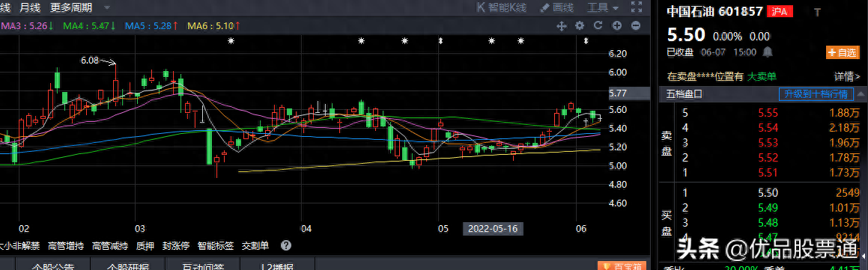This screenshot has width=868, height=270.
Task: Zoom in chart with plus circle icon
Action: tap(616, 25)
